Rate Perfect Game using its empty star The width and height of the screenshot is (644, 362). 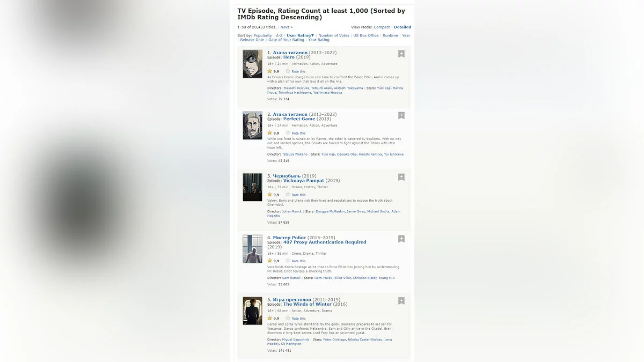(x=288, y=132)
